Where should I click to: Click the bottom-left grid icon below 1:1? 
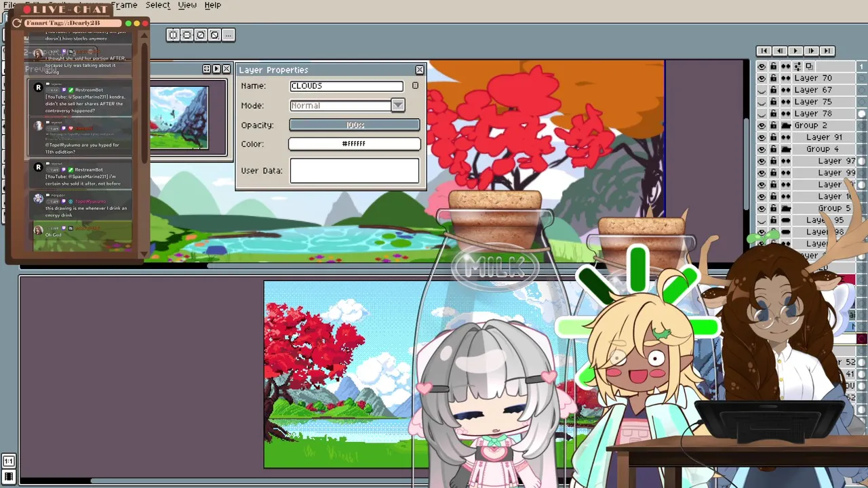[x=9, y=477]
